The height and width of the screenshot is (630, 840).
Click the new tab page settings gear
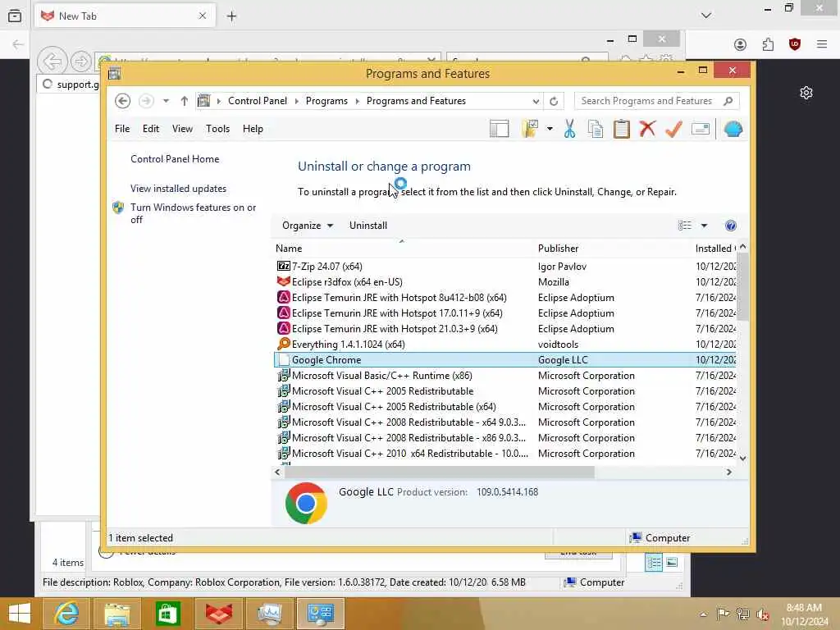coord(806,93)
